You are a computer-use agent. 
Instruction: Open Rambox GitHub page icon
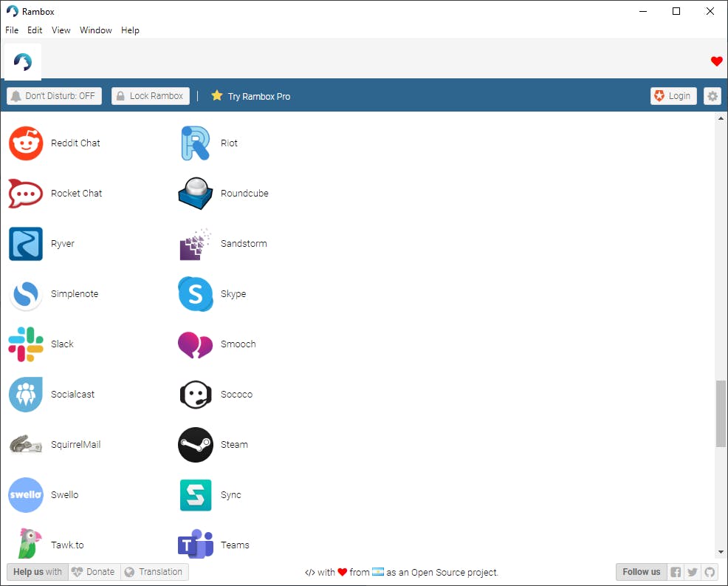point(710,572)
